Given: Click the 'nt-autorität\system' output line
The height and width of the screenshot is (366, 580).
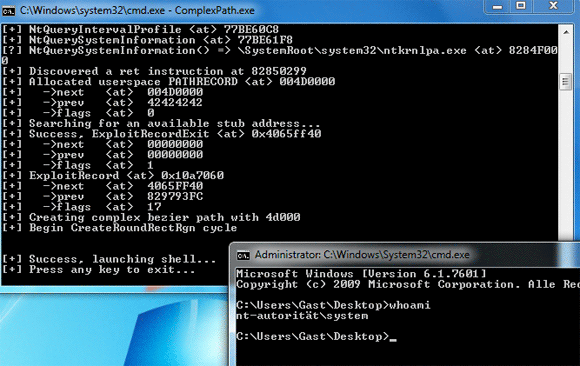Looking at the screenshot, I should (302, 316).
